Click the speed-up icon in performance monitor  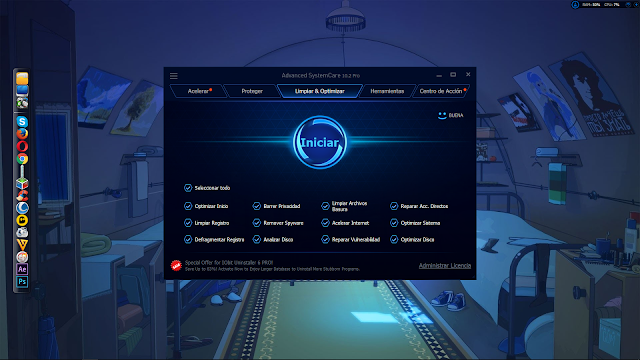coord(628,4)
